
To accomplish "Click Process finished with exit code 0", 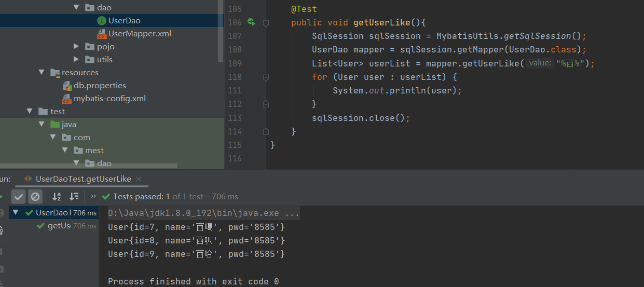I will click(x=193, y=281).
